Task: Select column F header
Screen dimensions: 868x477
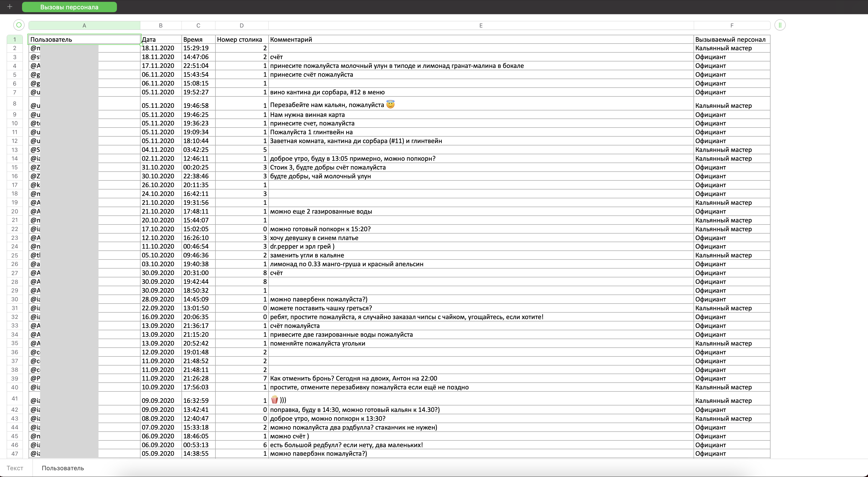Action: click(x=732, y=25)
